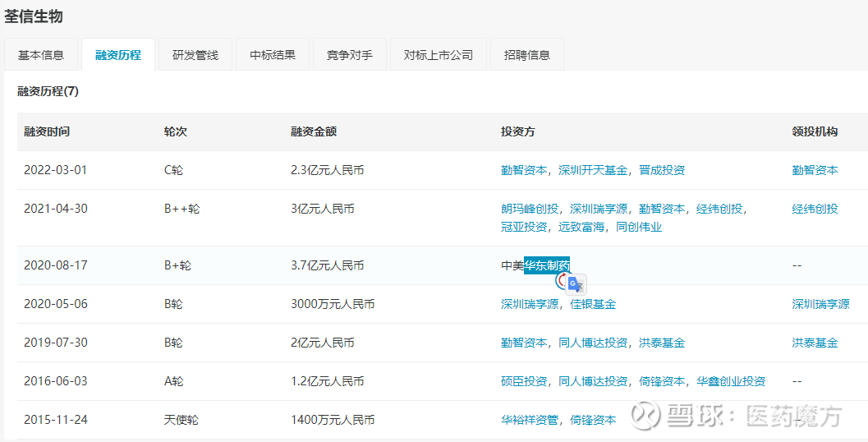
Task: Open lead institution 深圳瑞享源 link
Action: [x=820, y=304]
